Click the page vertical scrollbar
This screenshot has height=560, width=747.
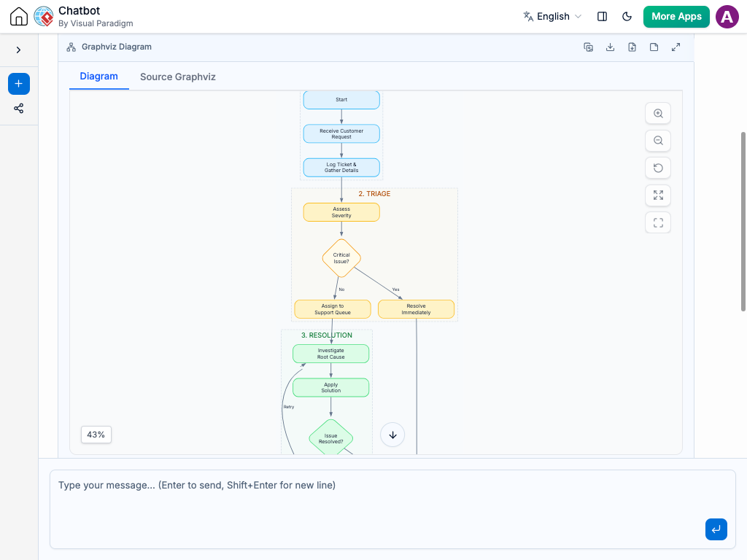(743, 222)
